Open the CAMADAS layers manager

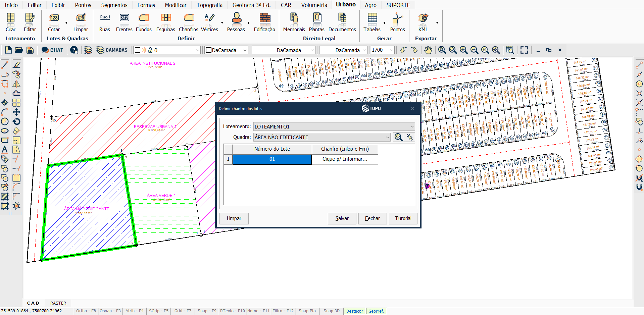click(112, 50)
